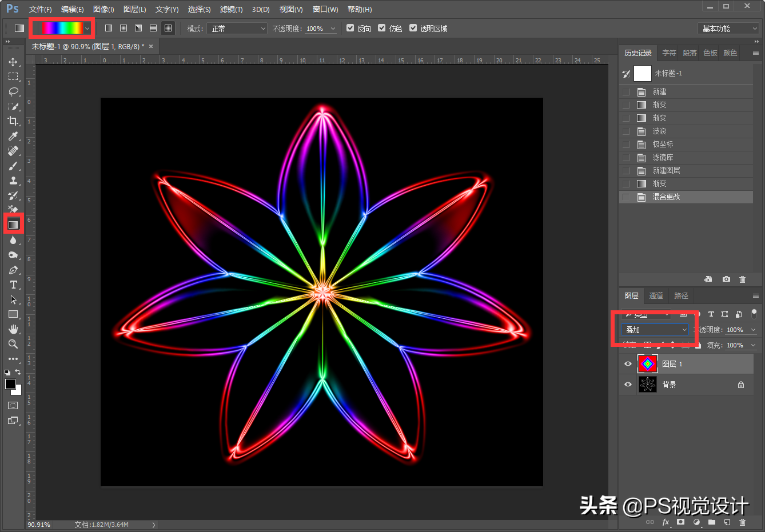Open the gradient picker dropdown arrow
Image resolution: width=765 pixels, height=532 pixels.
(x=87, y=28)
